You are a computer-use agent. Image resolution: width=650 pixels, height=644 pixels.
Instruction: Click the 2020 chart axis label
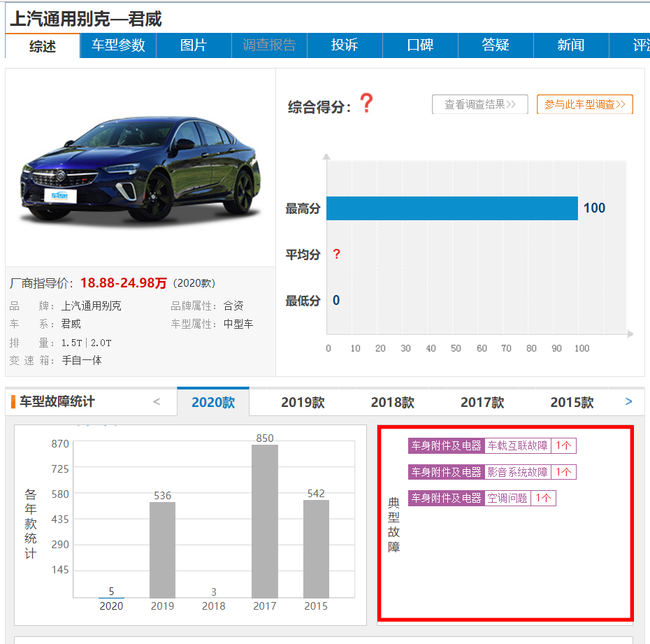tap(111, 606)
